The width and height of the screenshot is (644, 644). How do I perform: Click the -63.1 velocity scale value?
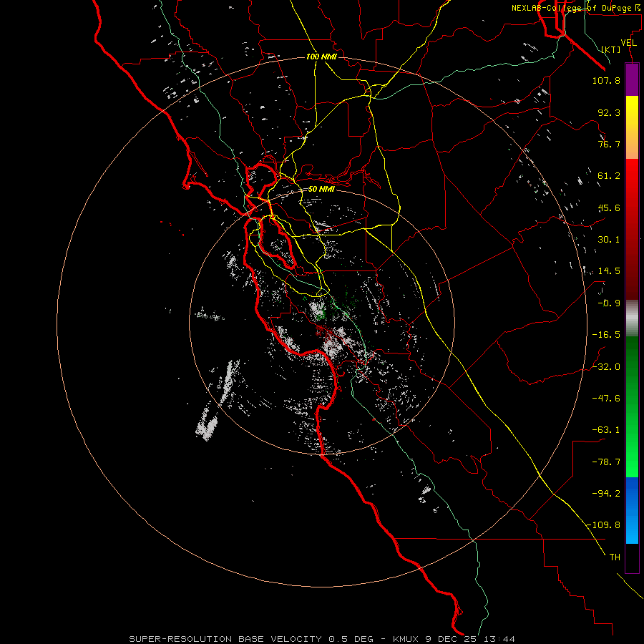[x=606, y=430]
